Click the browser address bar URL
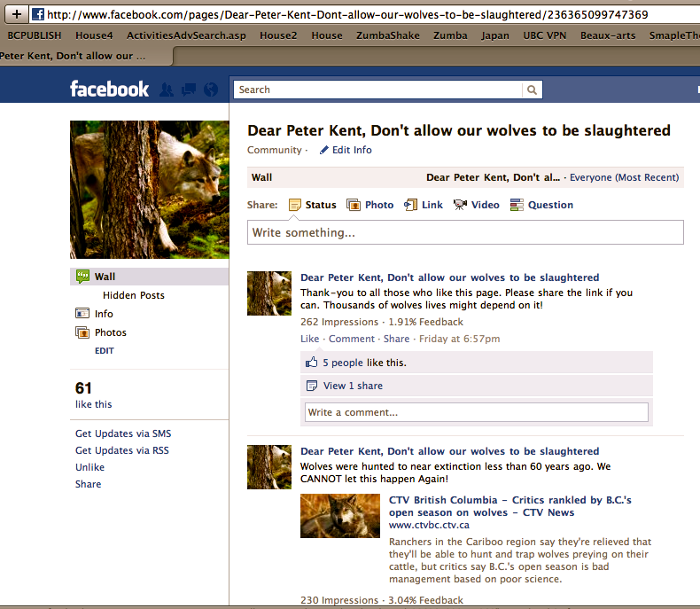This screenshot has width=700, height=609. [347, 15]
